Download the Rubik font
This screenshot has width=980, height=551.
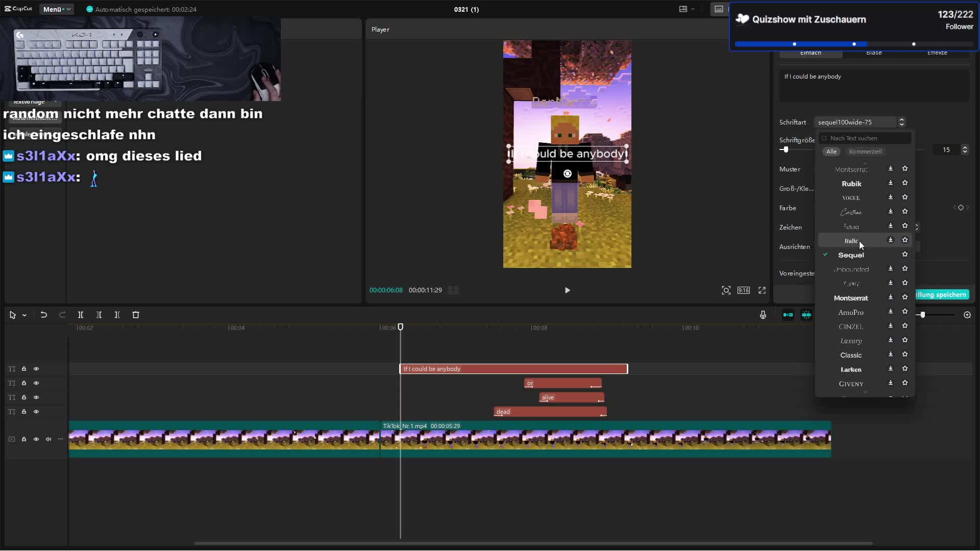(891, 183)
